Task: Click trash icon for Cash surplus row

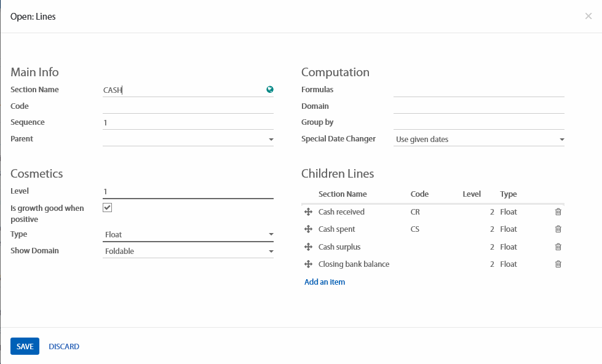Action: (x=558, y=247)
